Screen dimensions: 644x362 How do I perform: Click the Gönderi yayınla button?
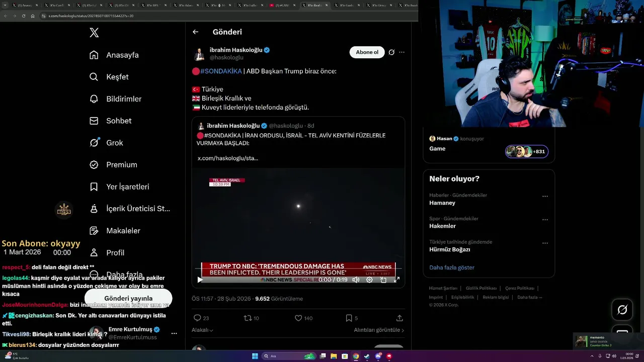(128, 298)
